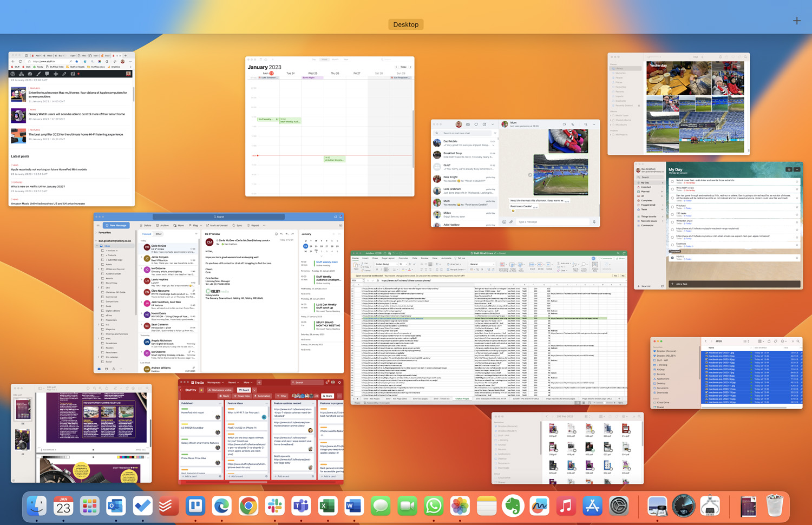
Task: Click Move in the Outlook toolbar
Action: (179, 225)
